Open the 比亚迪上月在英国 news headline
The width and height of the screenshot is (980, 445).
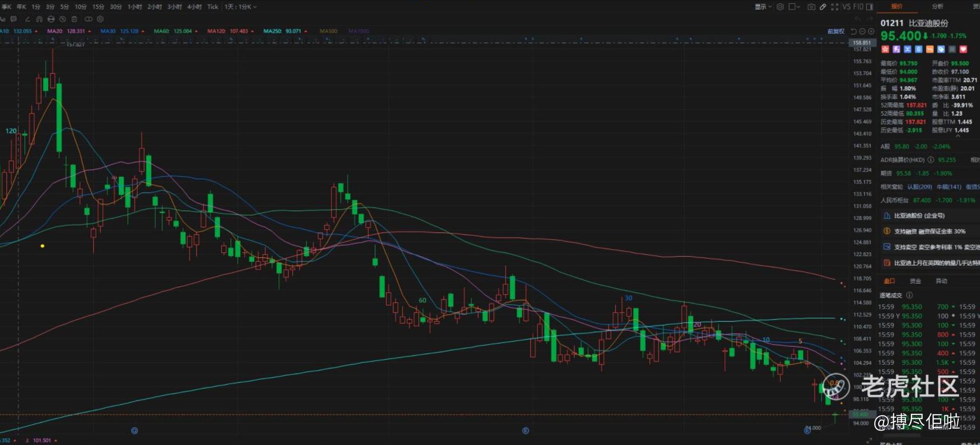[937, 263]
